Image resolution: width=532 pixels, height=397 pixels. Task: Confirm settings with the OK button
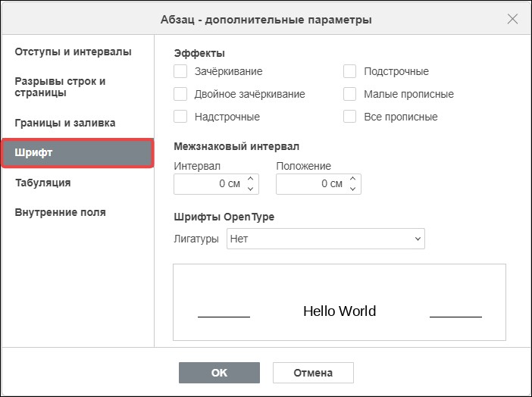click(219, 373)
